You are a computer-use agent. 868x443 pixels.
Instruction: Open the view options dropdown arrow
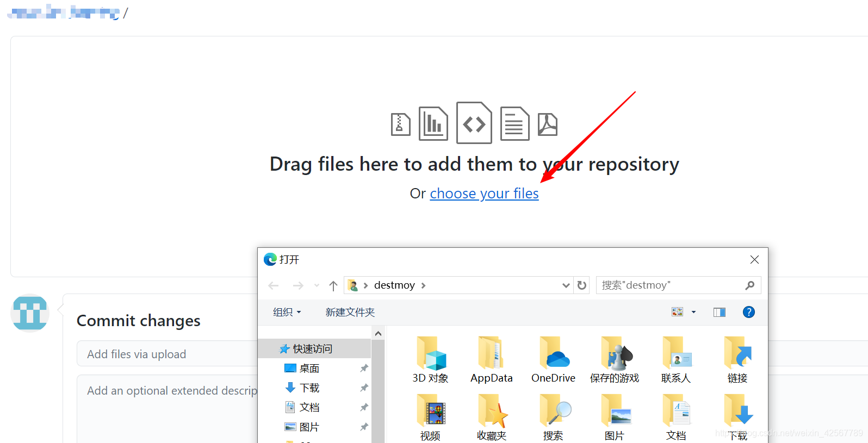coord(693,312)
